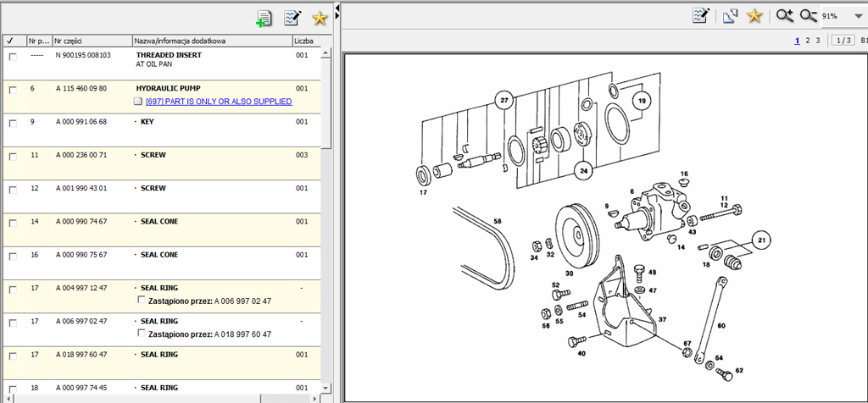Click callout number 27 in the diagram
868x403 pixels.
(x=504, y=102)
